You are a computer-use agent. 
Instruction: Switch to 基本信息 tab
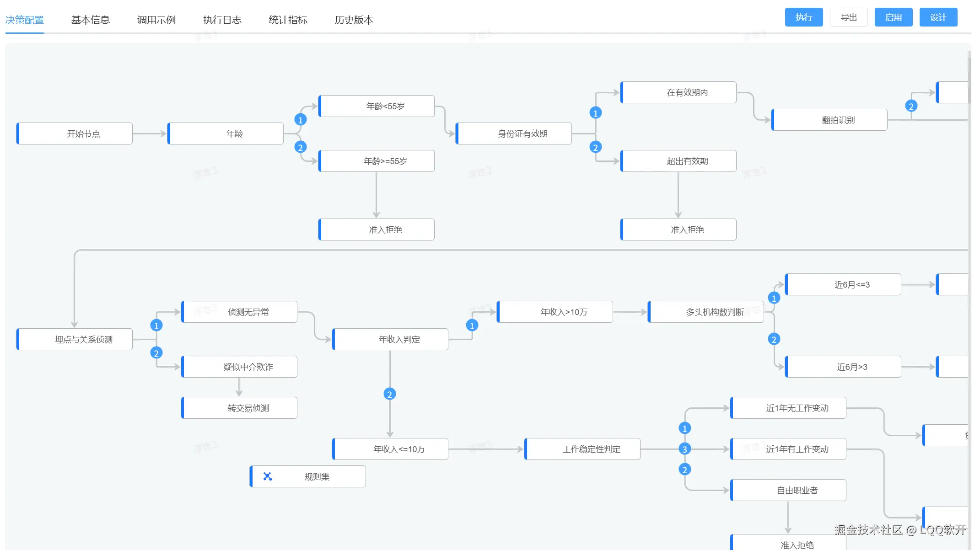coord(90,20)
